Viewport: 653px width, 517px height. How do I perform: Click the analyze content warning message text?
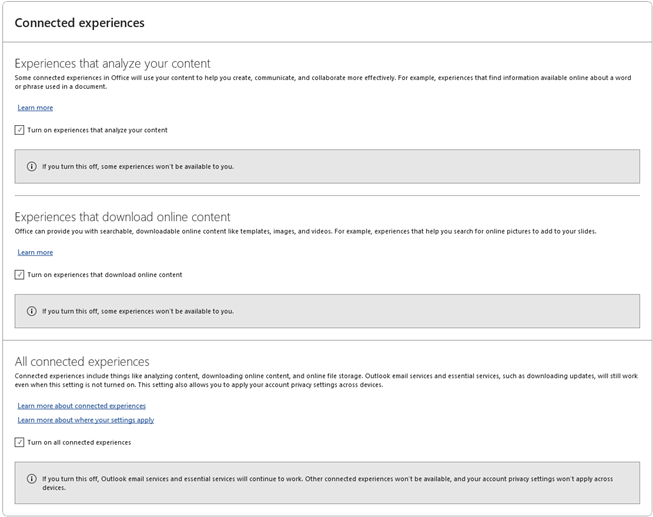[x=138, y=167]
